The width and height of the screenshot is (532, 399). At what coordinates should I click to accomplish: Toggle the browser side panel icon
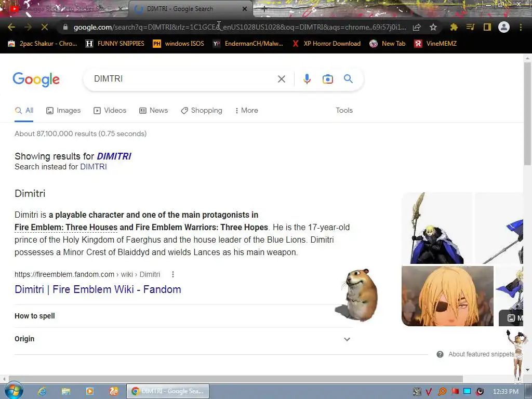coord(487,27)
